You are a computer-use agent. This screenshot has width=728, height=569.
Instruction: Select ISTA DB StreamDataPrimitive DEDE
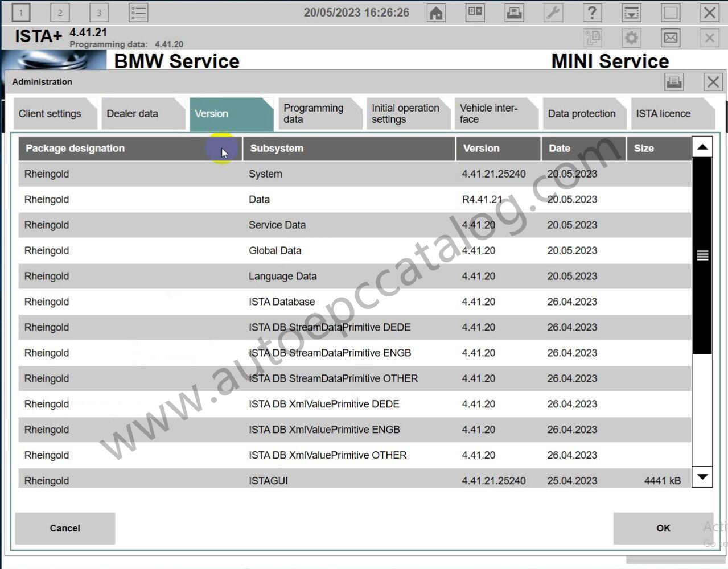click(x=355, y=328)
